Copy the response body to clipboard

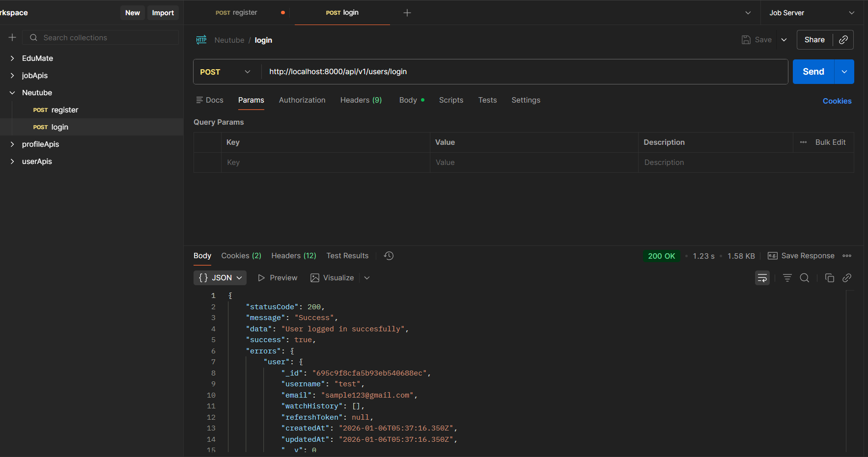[x=829, y=278]
